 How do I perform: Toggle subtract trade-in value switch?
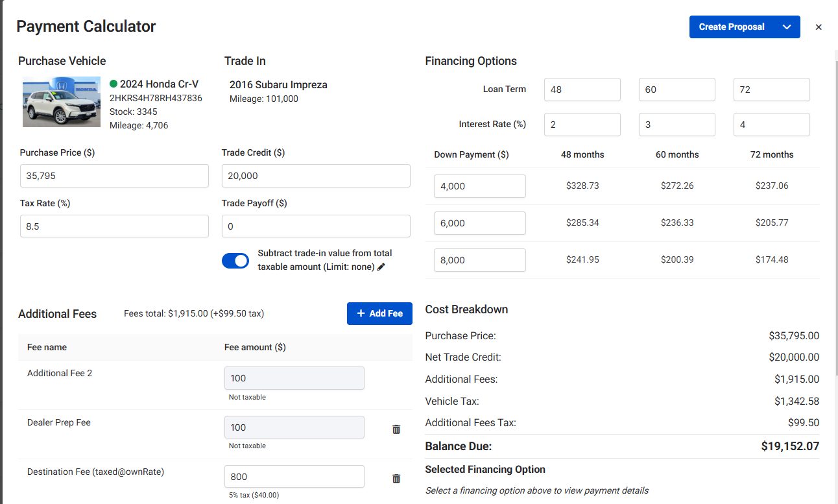pos(235,261)
